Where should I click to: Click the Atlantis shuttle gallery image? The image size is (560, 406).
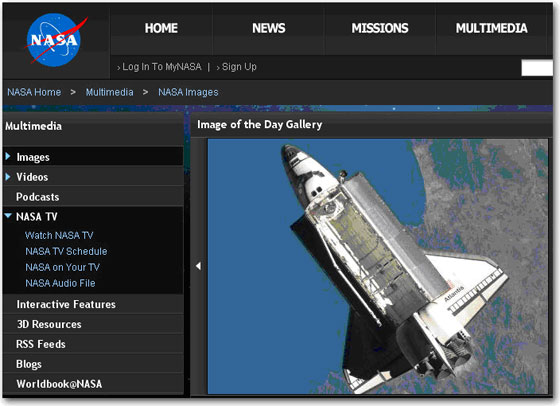pyautogui.click(x=378, y=266)
